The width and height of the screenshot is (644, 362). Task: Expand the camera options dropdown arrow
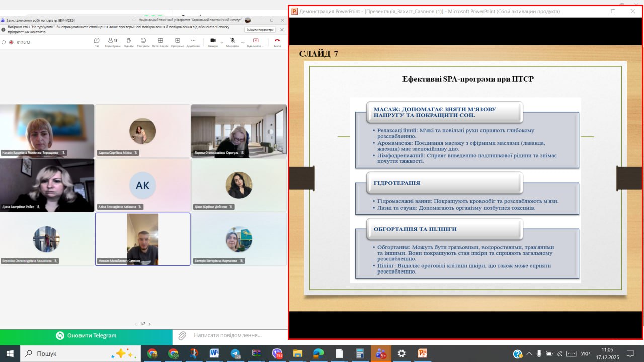pyautogui.click(x=222, y=41)
